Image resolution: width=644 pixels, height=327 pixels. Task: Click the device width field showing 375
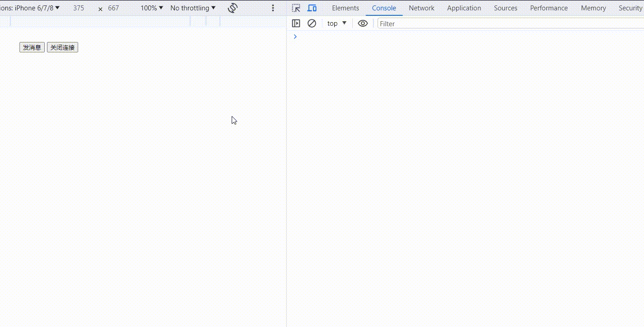tap(79, 8)
